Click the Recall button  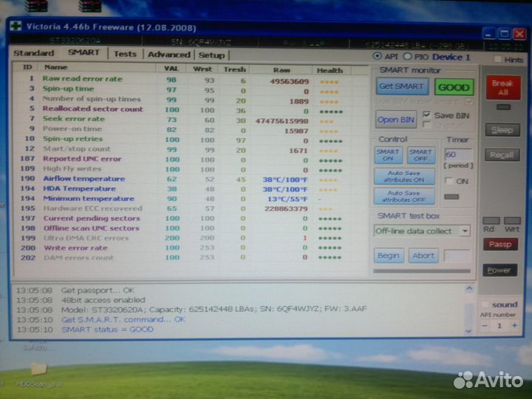(502, 155)
